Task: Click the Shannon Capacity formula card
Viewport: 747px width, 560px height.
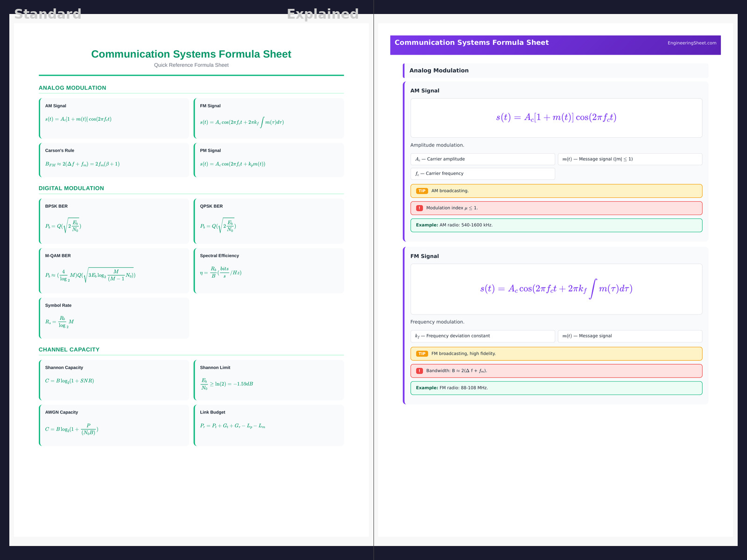Action: click(x=114, y=380)
